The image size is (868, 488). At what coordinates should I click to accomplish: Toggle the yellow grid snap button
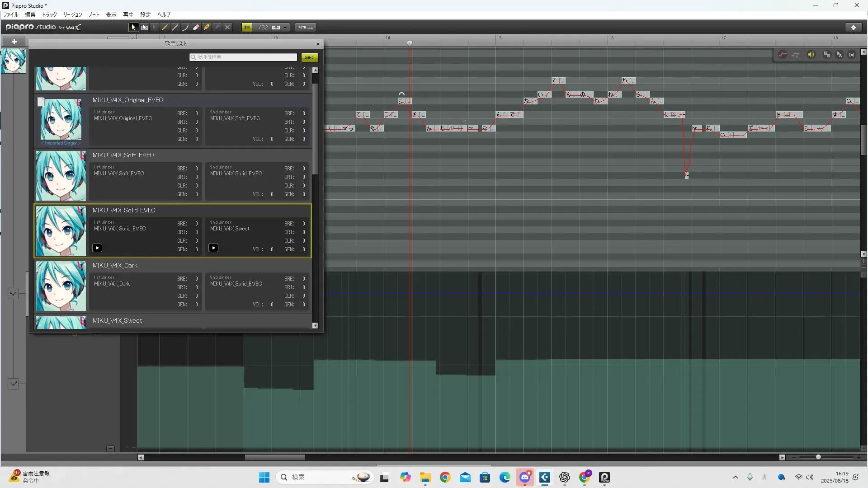(x=247, y=28)
